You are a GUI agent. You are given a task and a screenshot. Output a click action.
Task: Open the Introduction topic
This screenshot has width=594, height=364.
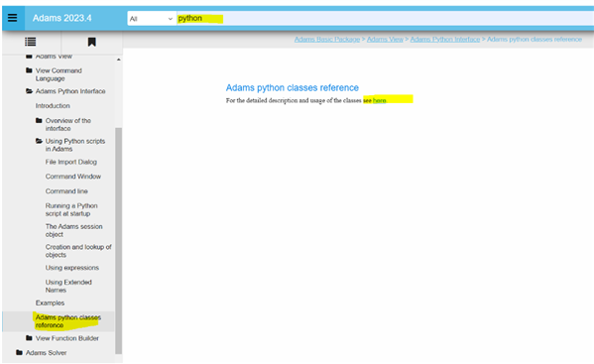point(53,106)
